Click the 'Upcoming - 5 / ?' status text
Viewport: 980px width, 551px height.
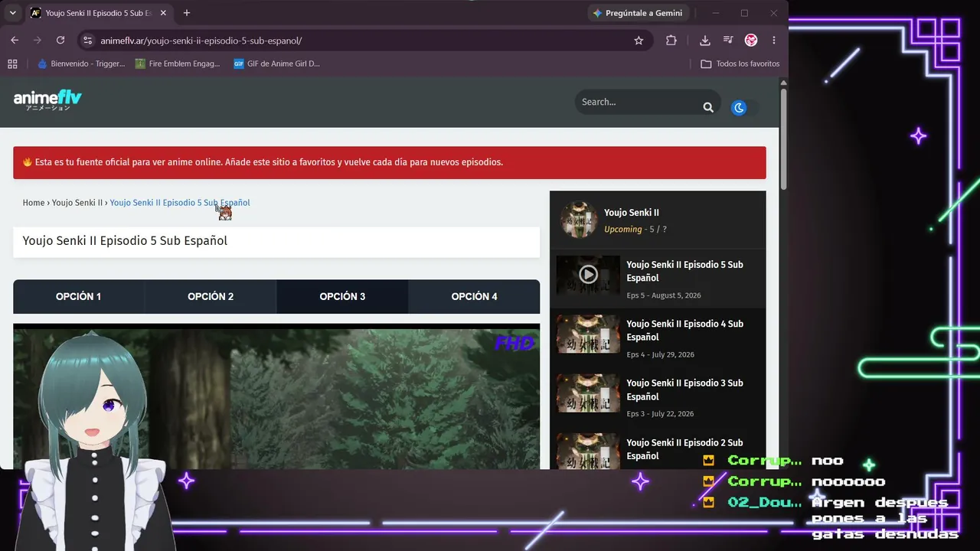coord(635,230)
